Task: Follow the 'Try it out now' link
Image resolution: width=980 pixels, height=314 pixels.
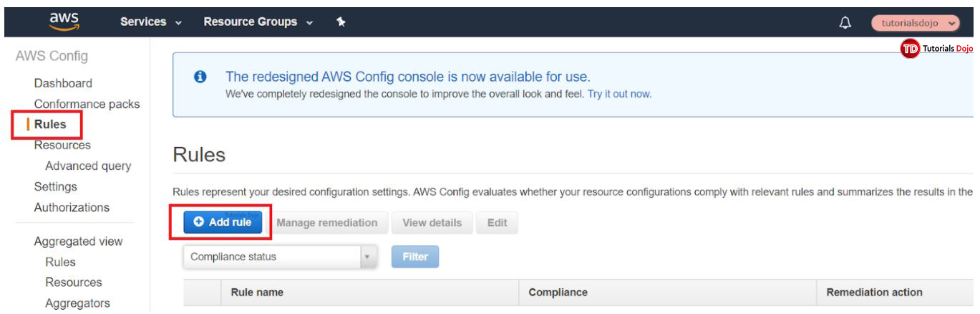Action: click(619, 94)
